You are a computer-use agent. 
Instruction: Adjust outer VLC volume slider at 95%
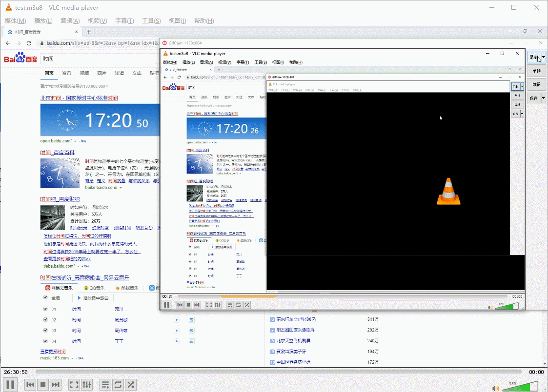point(520,387)
